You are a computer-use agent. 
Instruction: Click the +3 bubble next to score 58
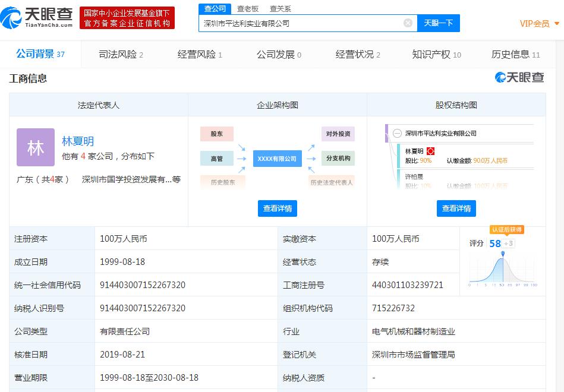[508, 242]
